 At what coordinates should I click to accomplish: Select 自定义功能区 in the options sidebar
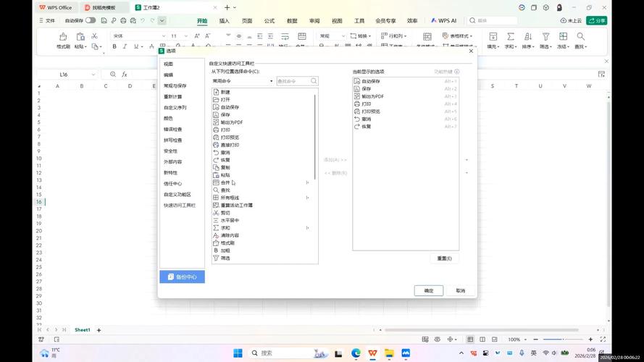(177, 195)
